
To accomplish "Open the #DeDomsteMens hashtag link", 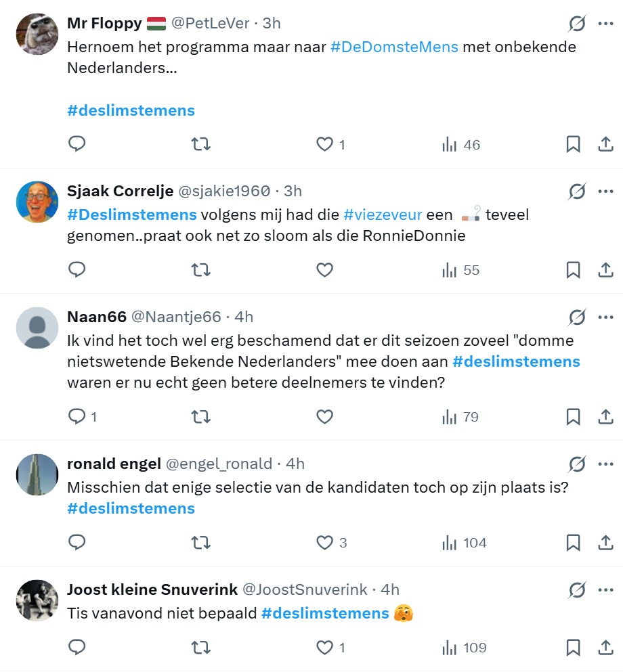I will pos(394,47).
